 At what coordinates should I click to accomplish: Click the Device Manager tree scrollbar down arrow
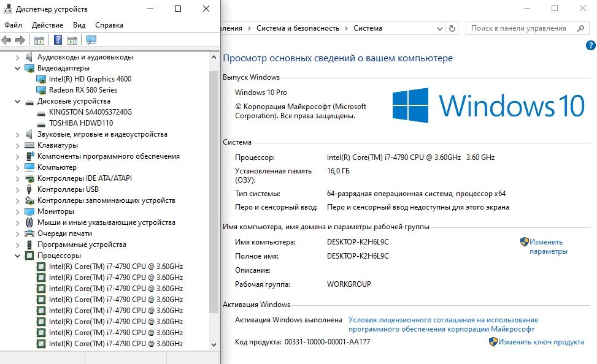(x=214, y=344)
